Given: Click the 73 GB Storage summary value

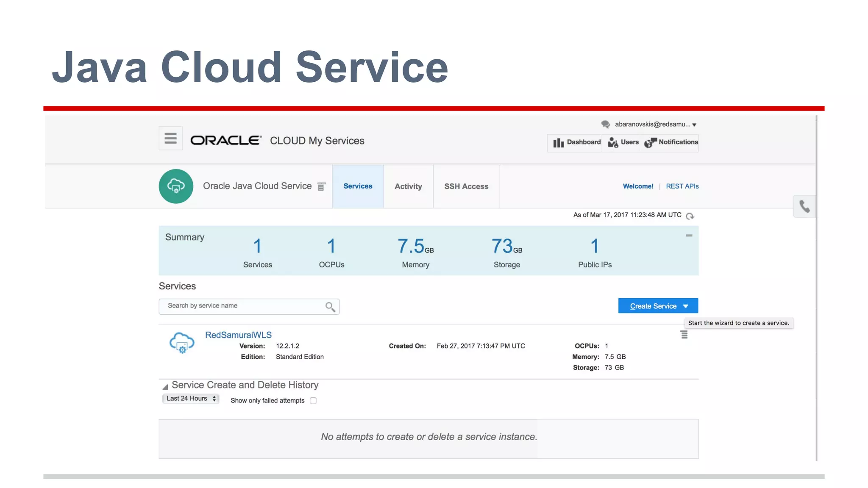Looking at the screenshot, I should [506, 246].
